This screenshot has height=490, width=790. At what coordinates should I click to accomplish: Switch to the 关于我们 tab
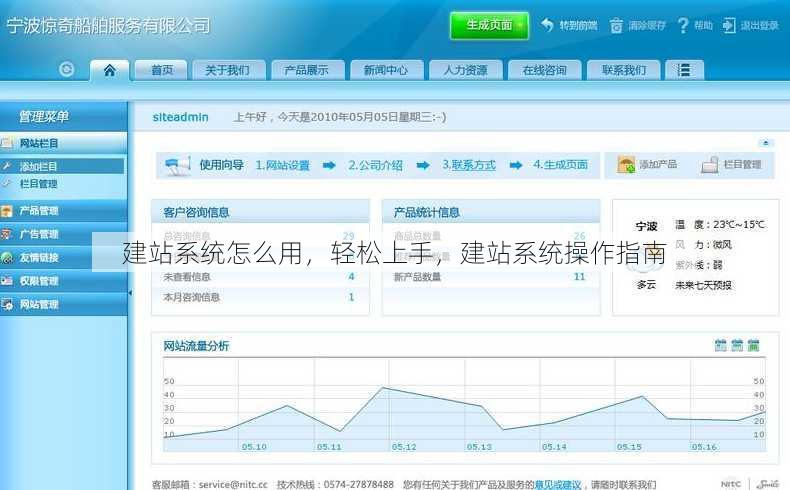pos(227,70)
